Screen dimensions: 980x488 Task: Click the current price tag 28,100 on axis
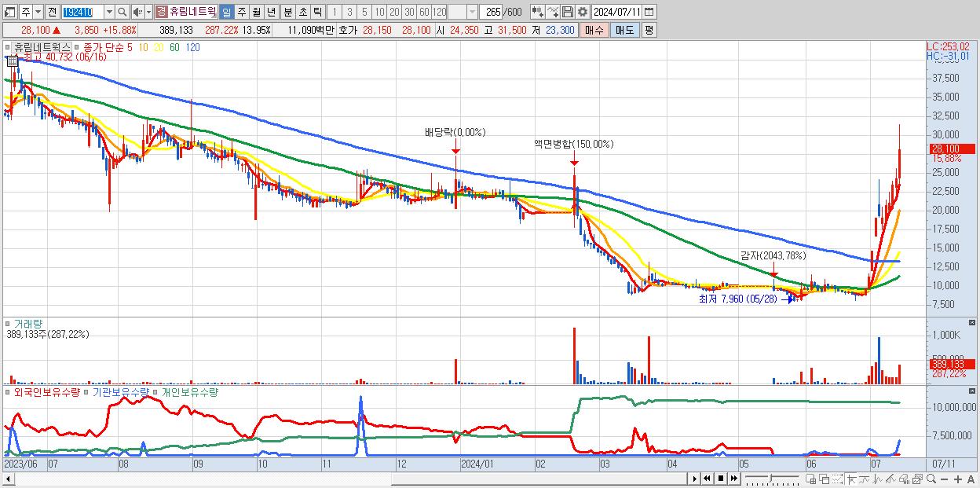951,149
